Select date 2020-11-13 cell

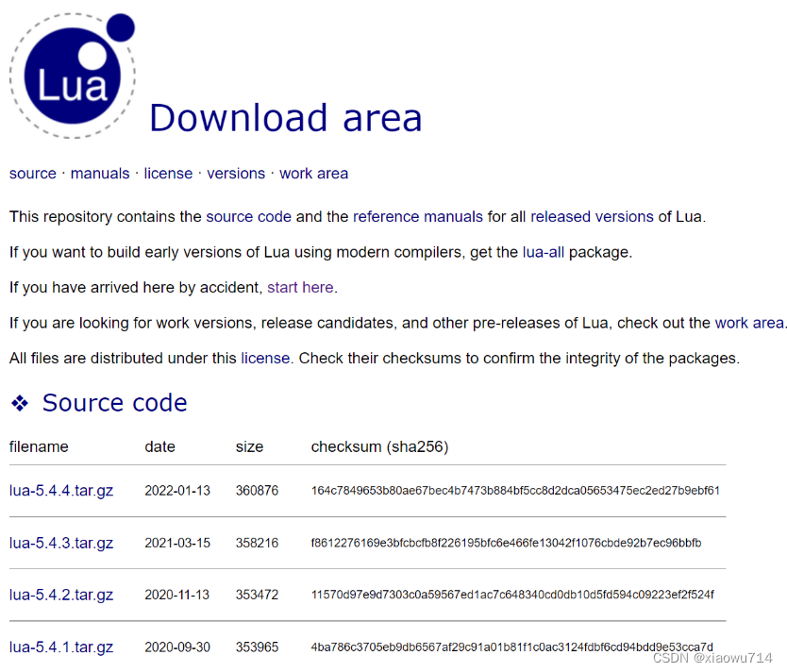click(177, 596)
